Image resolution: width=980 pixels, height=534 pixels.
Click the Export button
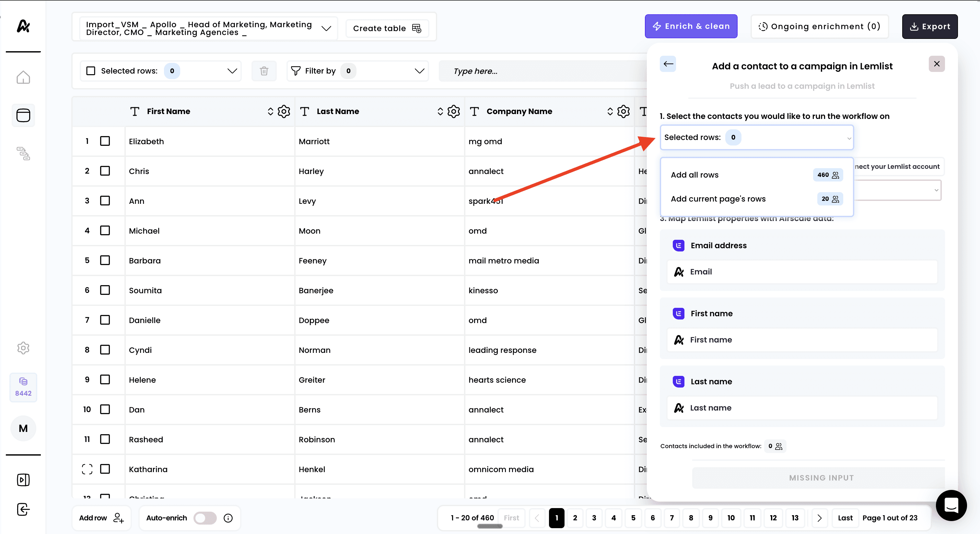(929, 27)
